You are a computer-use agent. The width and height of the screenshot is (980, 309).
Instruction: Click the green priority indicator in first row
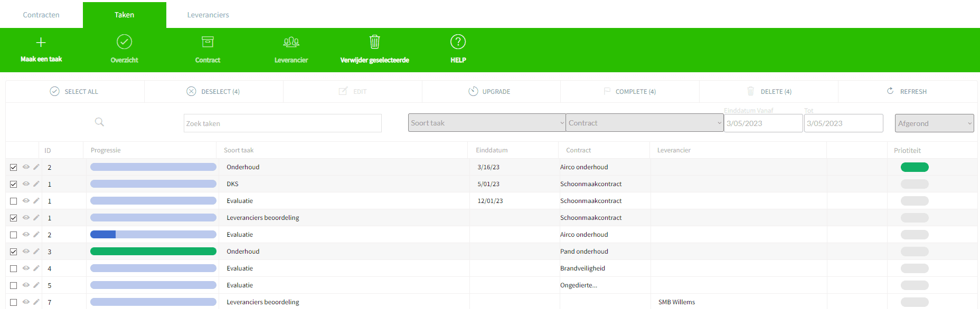click(915, 167)
